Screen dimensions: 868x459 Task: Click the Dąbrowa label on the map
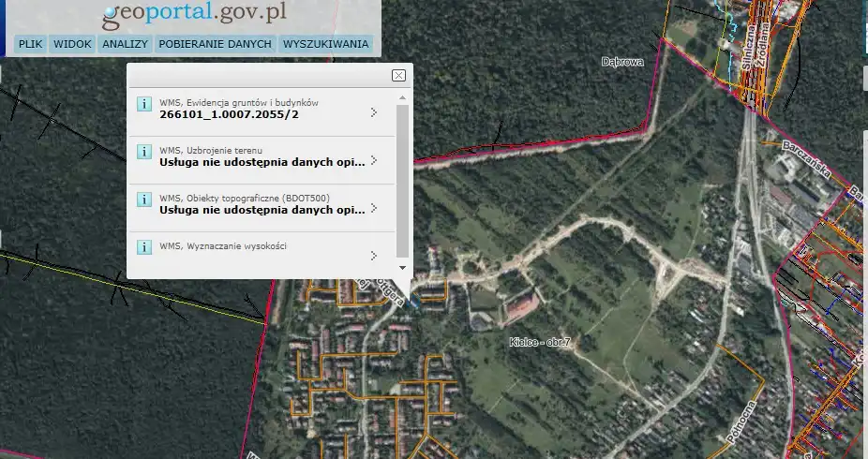pos(621,62)
